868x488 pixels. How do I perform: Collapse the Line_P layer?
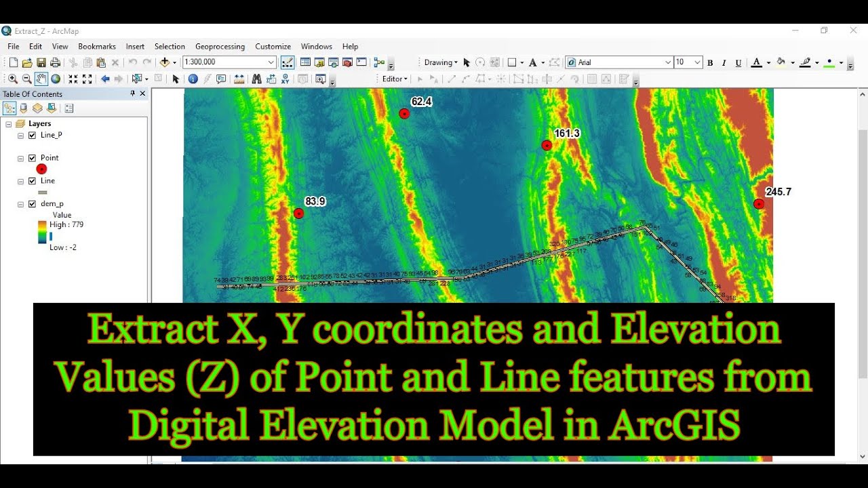pyautogui.click(x=21, y=135)
